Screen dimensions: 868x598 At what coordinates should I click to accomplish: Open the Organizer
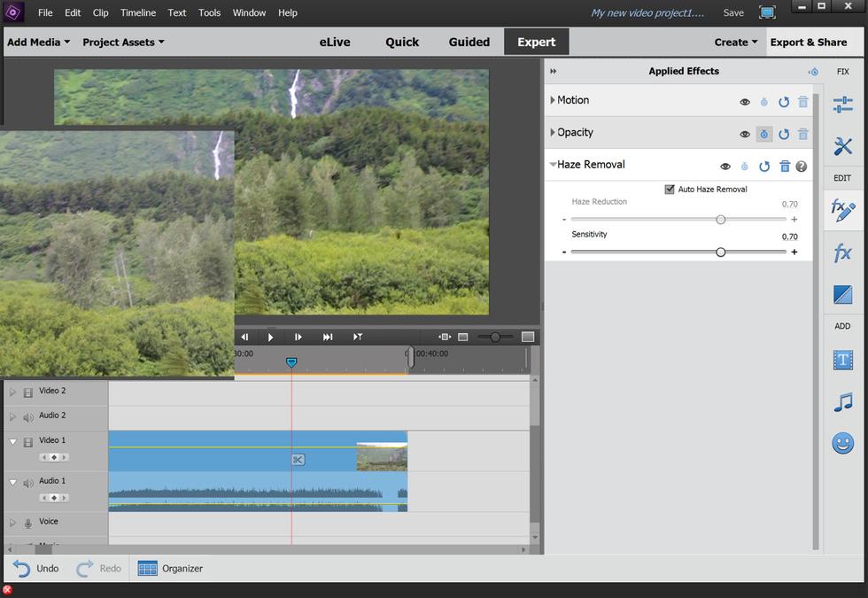click(170, 568)
